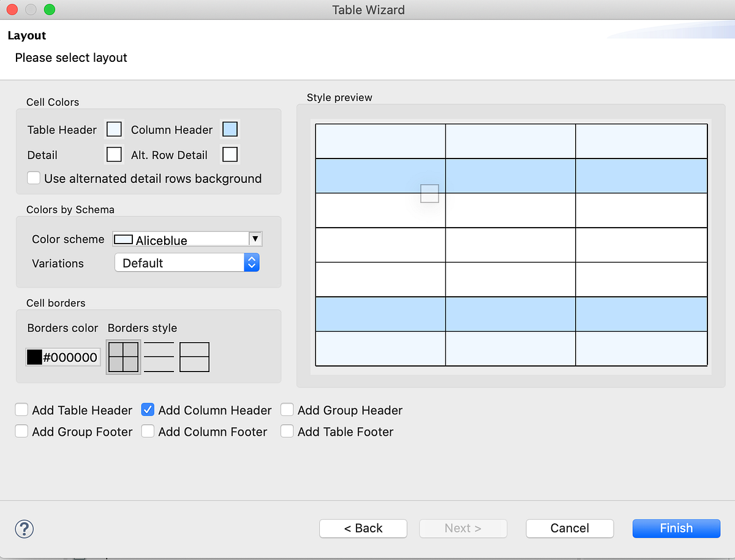This screenshot has height=560, width=735.
Task: Open the Variations selector
Action: (251, 263)
